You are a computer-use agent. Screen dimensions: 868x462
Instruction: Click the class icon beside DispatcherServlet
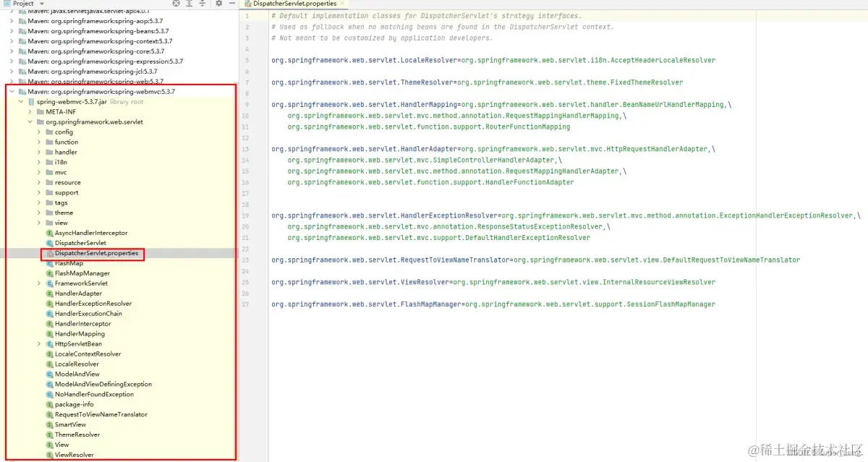(49, 244)
